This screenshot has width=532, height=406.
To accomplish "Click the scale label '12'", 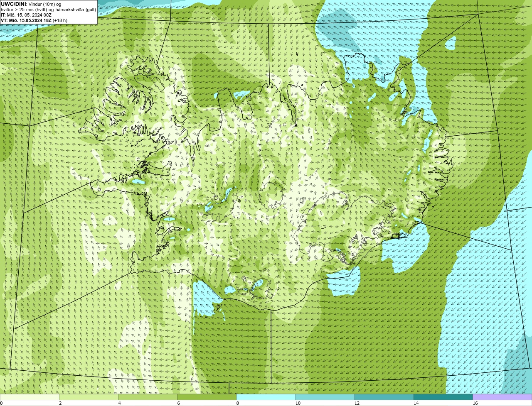I will 357,403.
